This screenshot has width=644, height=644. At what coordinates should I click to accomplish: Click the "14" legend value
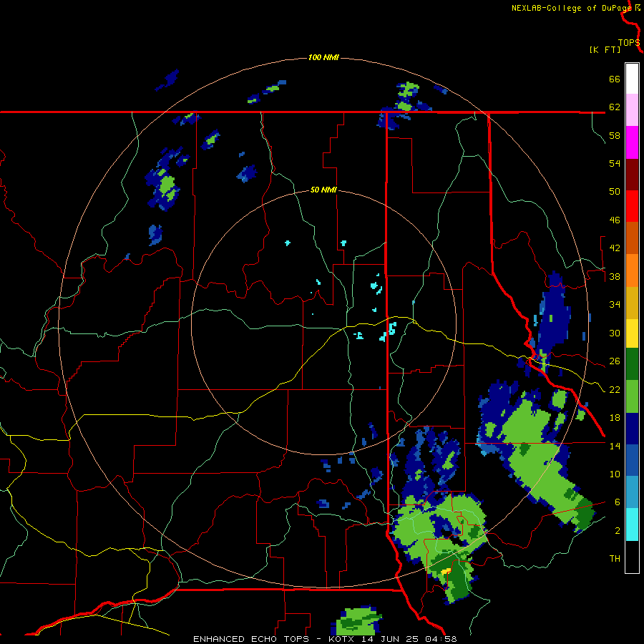[x=615, y=446]
